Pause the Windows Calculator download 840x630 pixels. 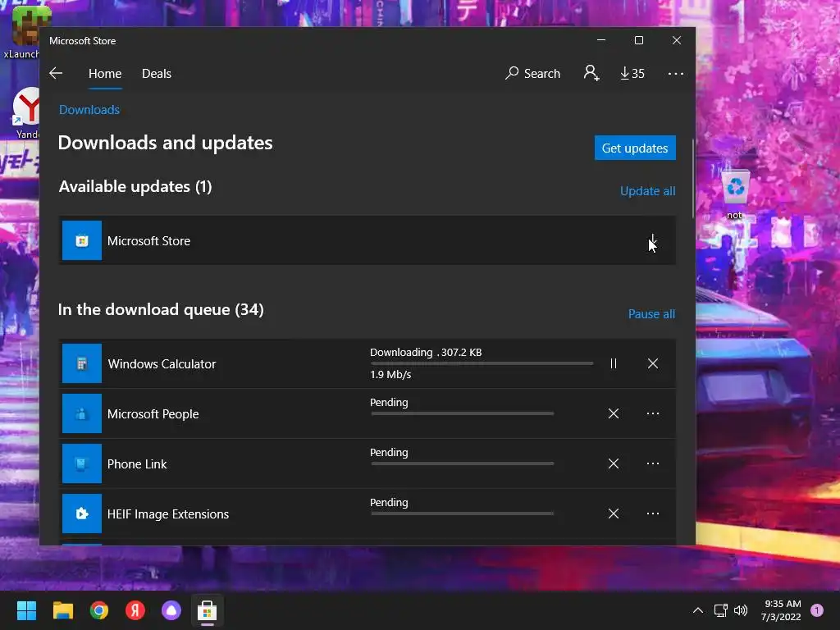[614, 363]
